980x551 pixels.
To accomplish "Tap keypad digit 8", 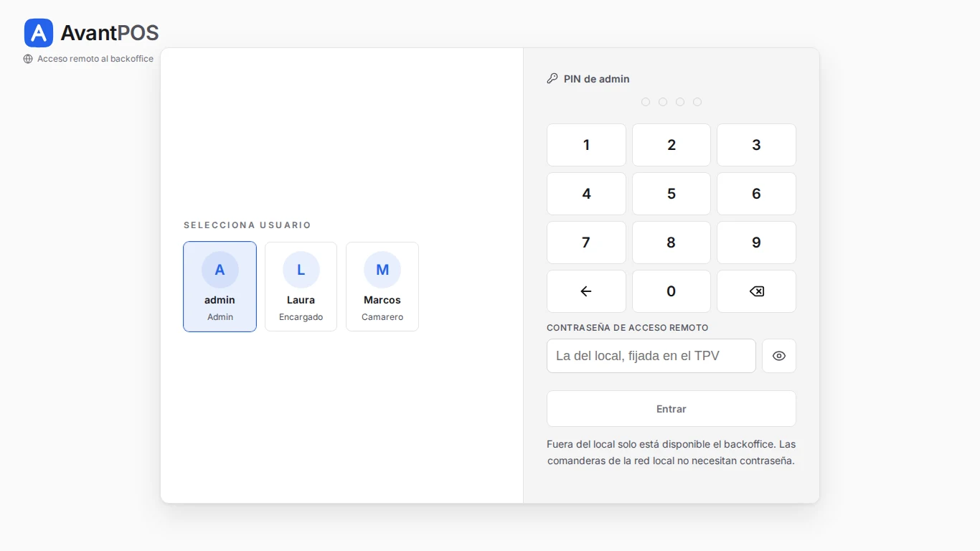I will pos(672,242).
